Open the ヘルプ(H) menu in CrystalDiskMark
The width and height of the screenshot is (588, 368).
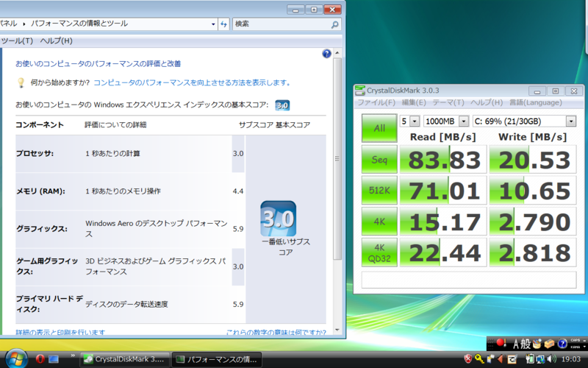point(487,102)
